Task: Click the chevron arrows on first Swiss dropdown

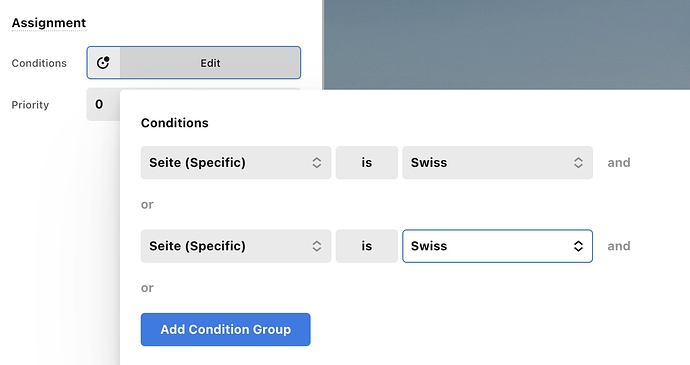Action: (x=578, y=162)
